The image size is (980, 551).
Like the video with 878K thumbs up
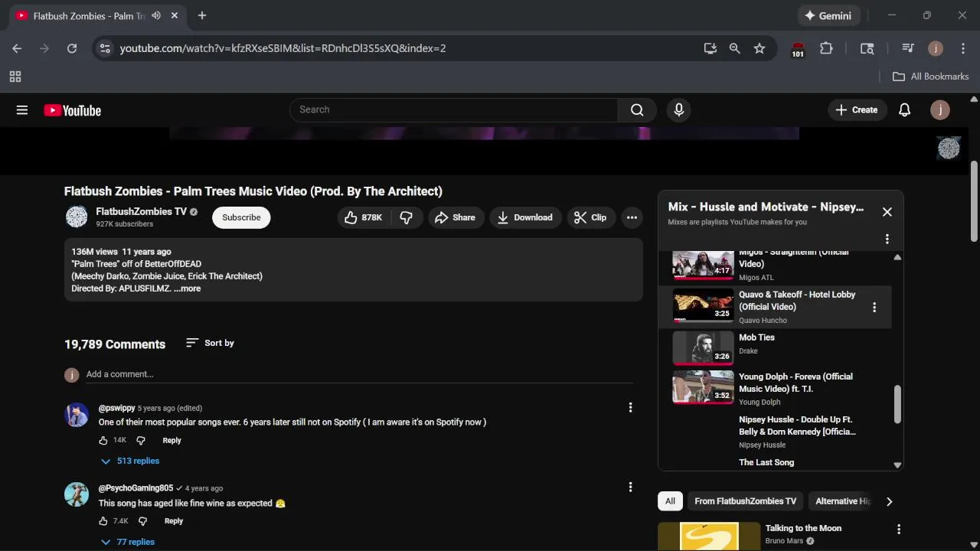coord(364,217)
